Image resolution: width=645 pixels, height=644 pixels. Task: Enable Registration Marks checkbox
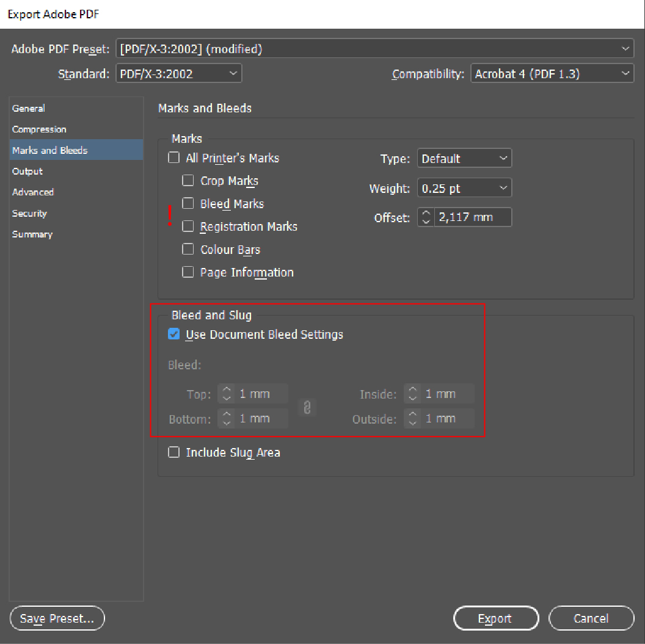[188, 226]
